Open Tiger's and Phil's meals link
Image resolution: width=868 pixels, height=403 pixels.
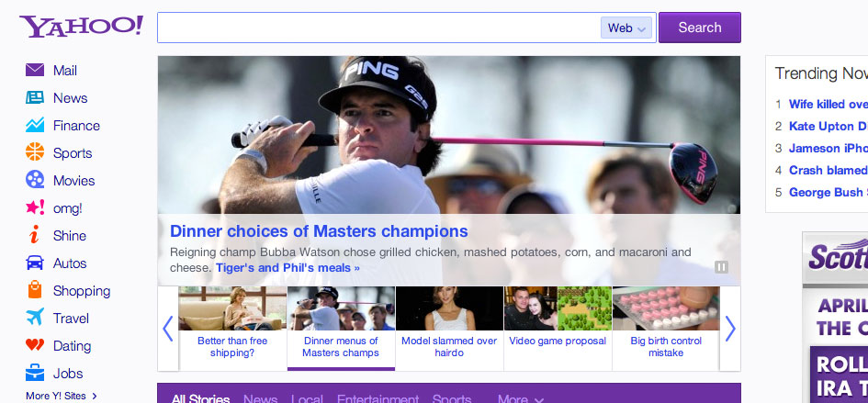[287, 268]
